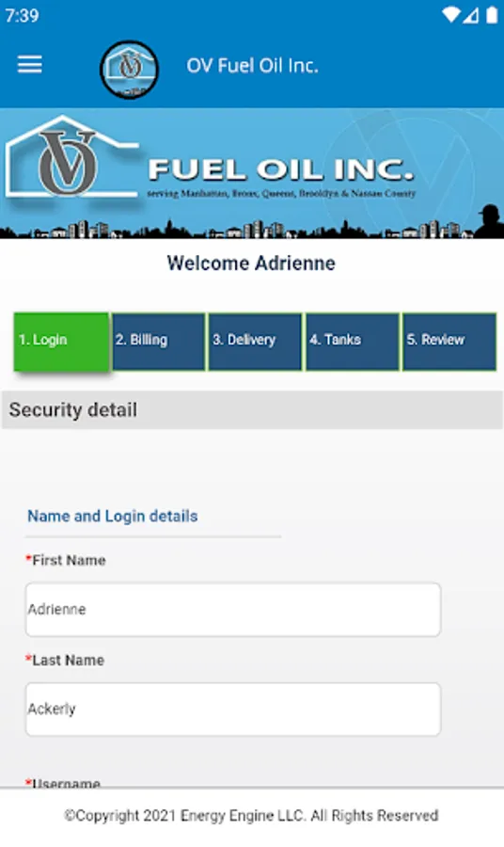Select the 1. Login step tab
Viewport: 504px width, 847px height.
pos(61,342)
